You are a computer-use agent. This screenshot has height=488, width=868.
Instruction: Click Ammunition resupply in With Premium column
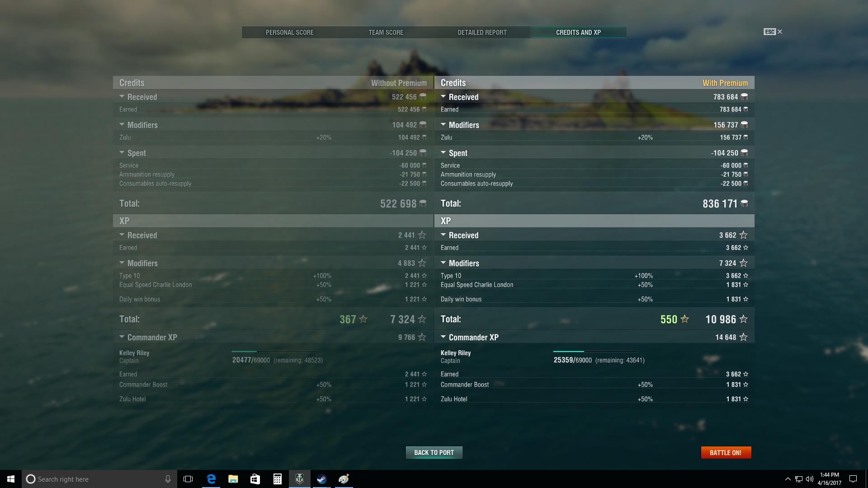468,174
